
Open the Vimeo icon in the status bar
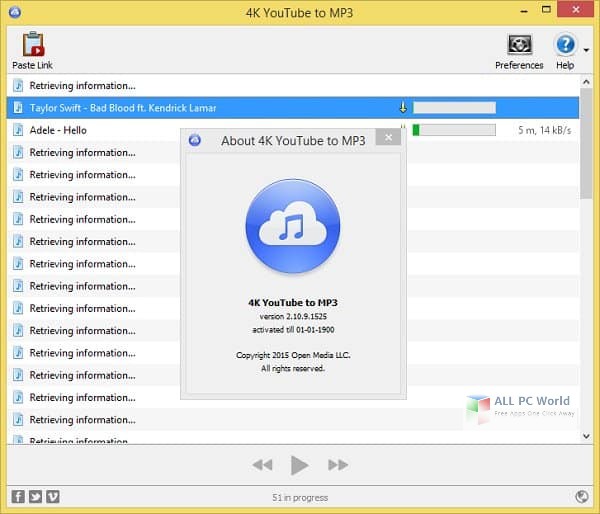53,497
